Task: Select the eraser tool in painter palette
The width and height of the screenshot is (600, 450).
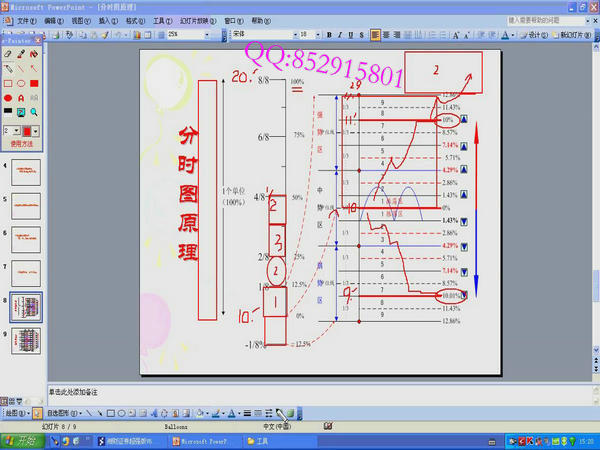Action: 9,54
